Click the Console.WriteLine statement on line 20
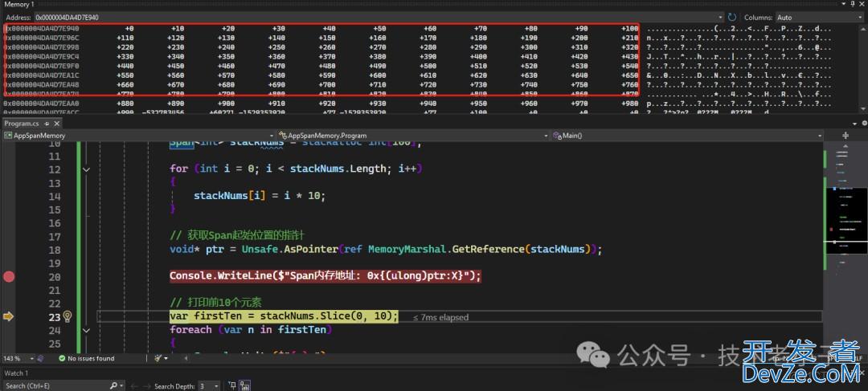Image resolution: width=868 pixels, height=391 pixels. click(325, 276)
